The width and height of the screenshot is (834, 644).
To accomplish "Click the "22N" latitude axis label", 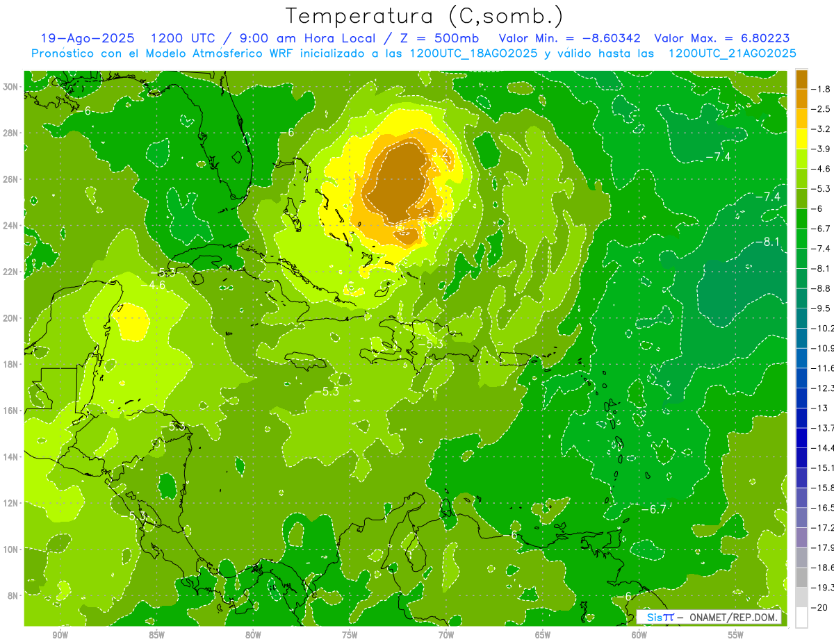I will [x=12, y=272].
